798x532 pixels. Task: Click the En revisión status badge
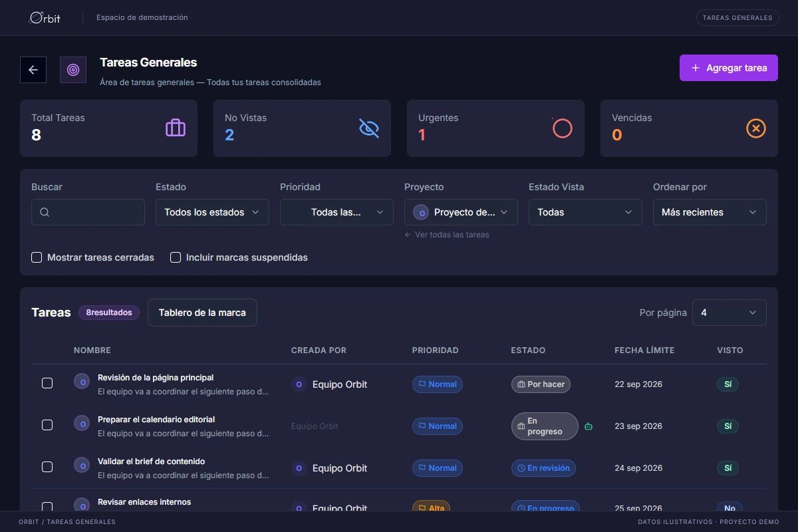[x=543, y=468]
